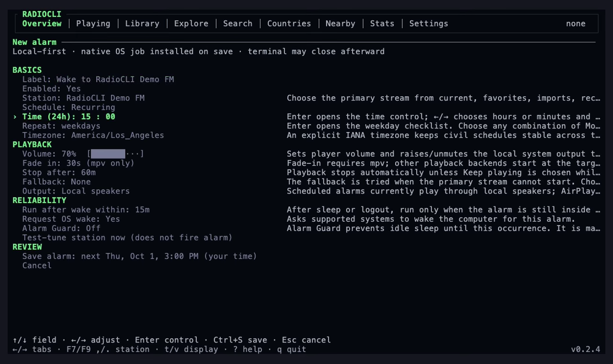
Task: Change Run after wake within: 15m
Action: click(x=86, y=210)
